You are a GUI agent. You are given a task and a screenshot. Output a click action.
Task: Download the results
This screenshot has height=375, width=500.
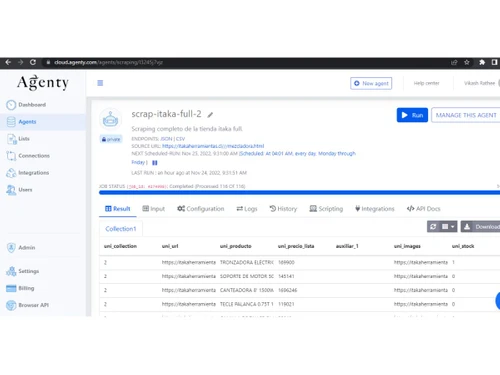(481, 227)
